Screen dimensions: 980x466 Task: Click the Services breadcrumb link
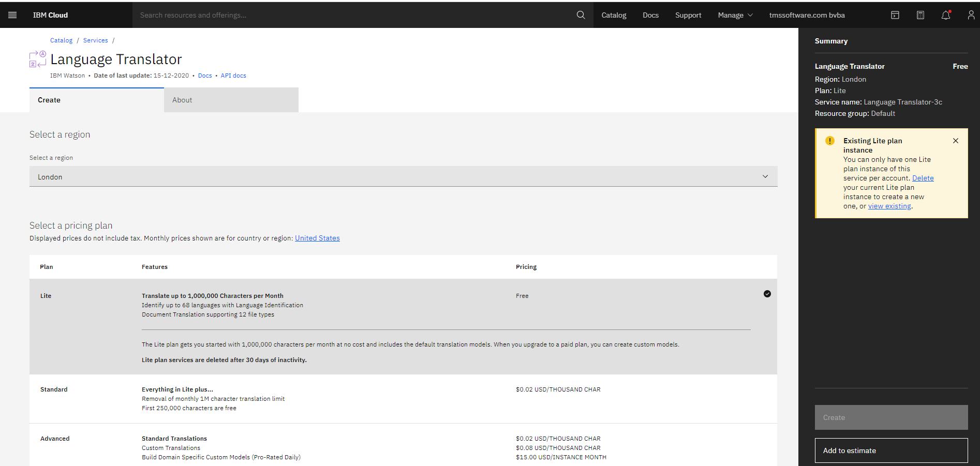pos(96,40)
